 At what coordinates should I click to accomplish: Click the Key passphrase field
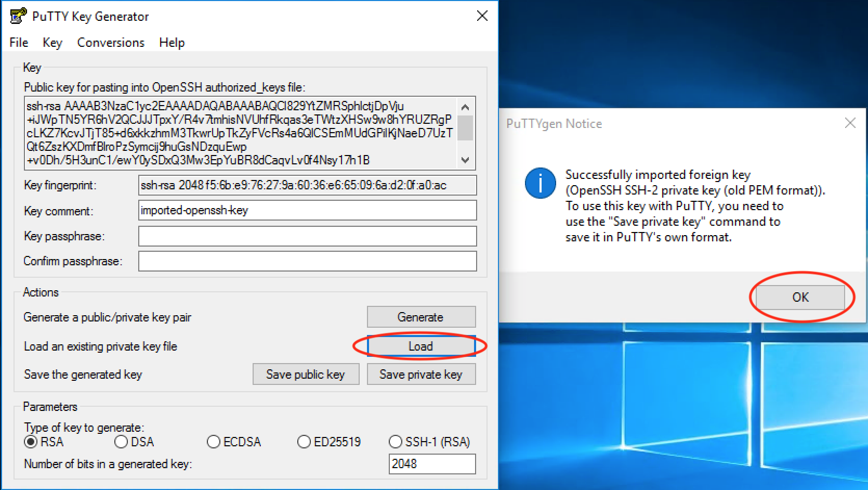[307, 236]
